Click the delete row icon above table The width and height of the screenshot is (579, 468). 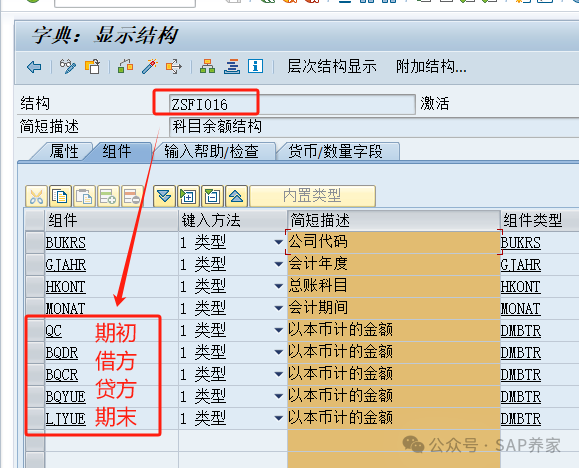click(132, 196)
